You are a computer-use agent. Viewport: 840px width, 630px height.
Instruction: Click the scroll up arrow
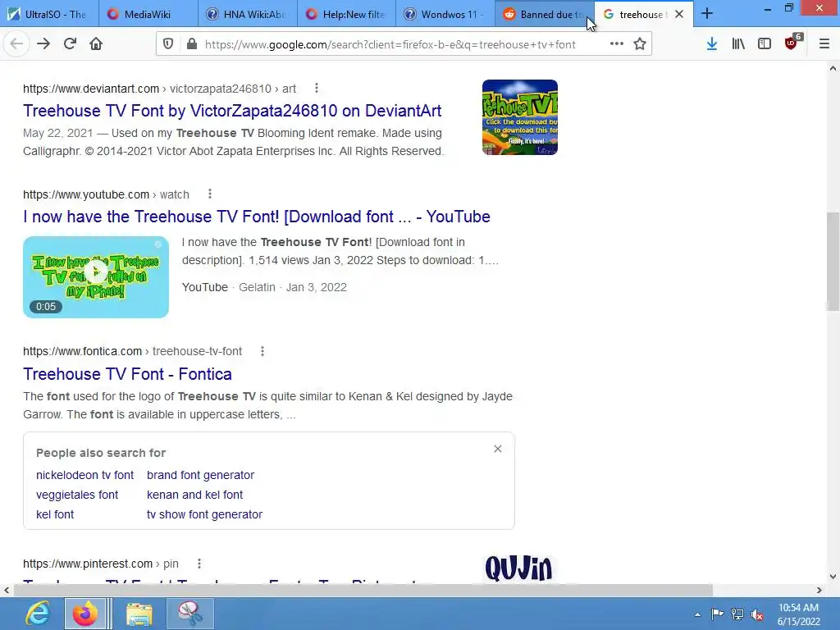pos(833,68)
